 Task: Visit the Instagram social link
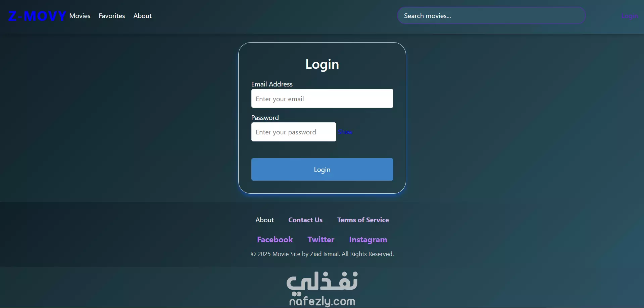pos(368,240)
